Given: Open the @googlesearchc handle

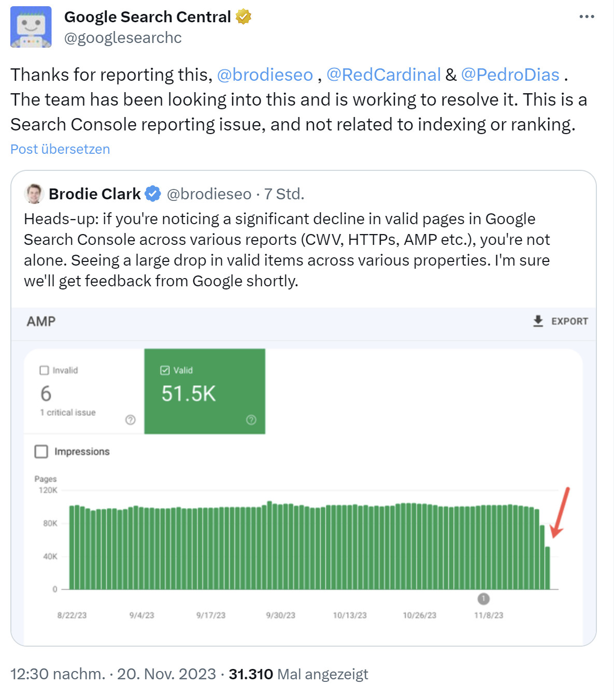Looking at the screenshot, I should point(122,37).
